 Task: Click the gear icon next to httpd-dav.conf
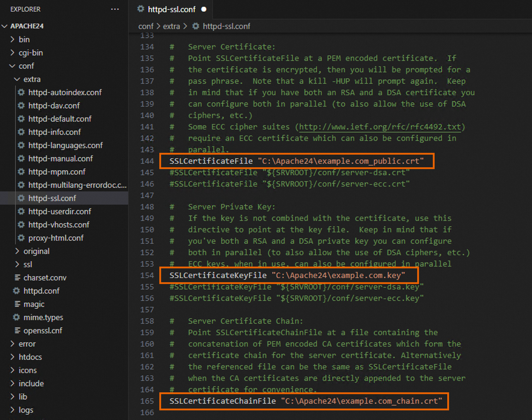(20, 106)
